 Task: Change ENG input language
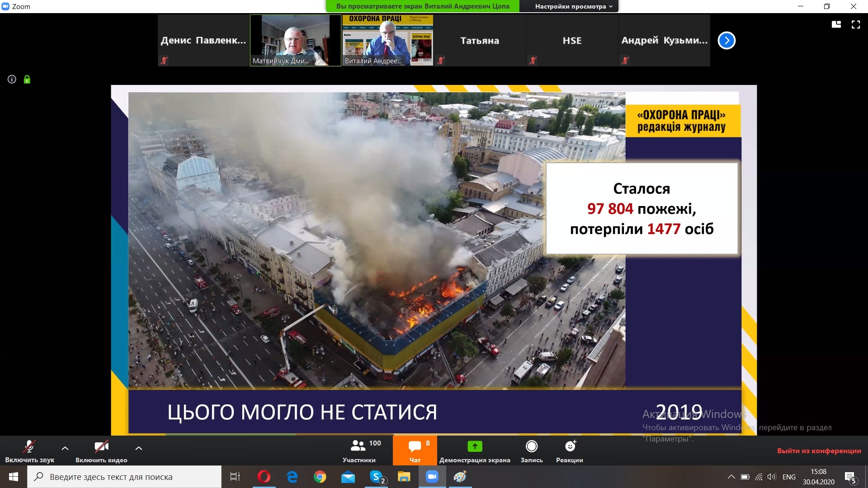(x=789, y=477)
